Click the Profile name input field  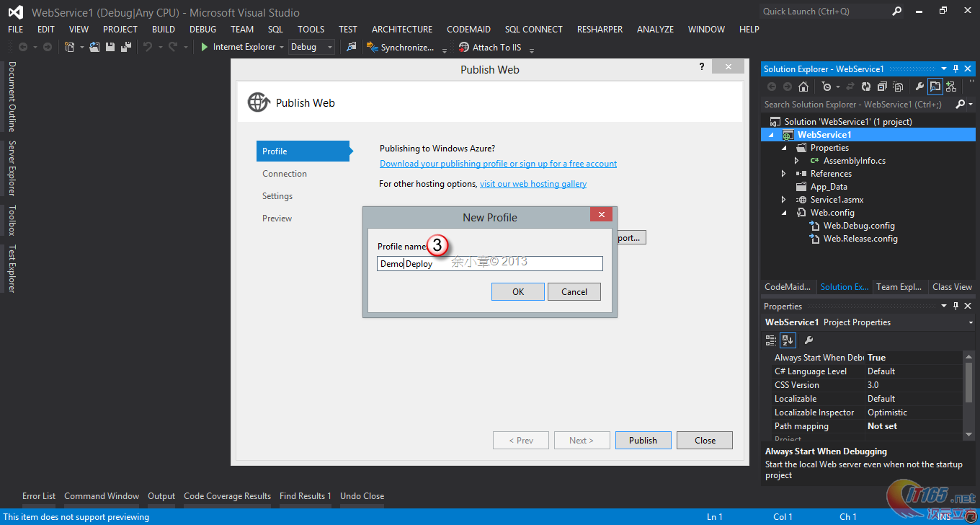pos(490,264)
